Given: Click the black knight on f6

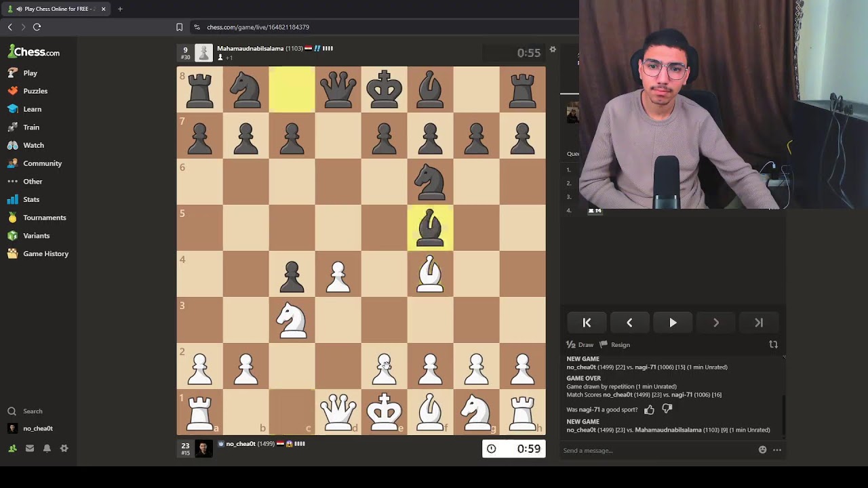Looking at the screenshot, I should tap(430, 181).
